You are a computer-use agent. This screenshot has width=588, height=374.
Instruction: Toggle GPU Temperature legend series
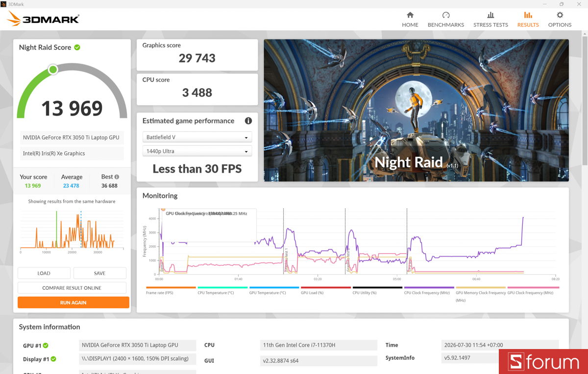274,290
